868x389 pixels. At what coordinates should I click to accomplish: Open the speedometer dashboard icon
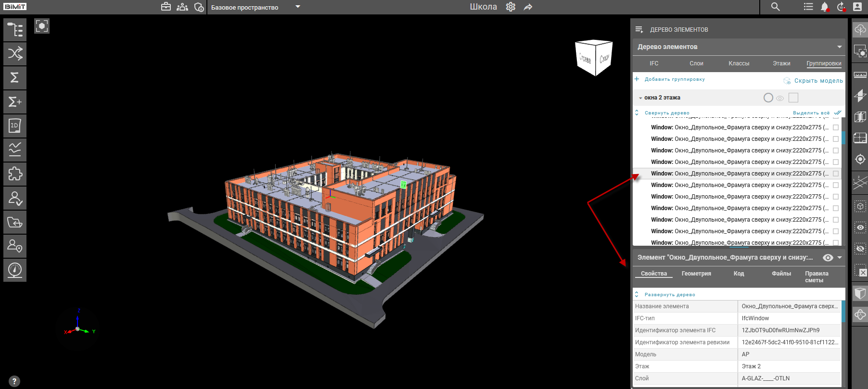click(15, 270)
